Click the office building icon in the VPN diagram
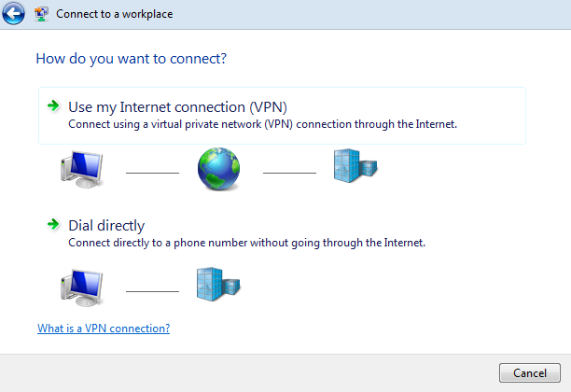The image size is (571, 392). point(355,166)
